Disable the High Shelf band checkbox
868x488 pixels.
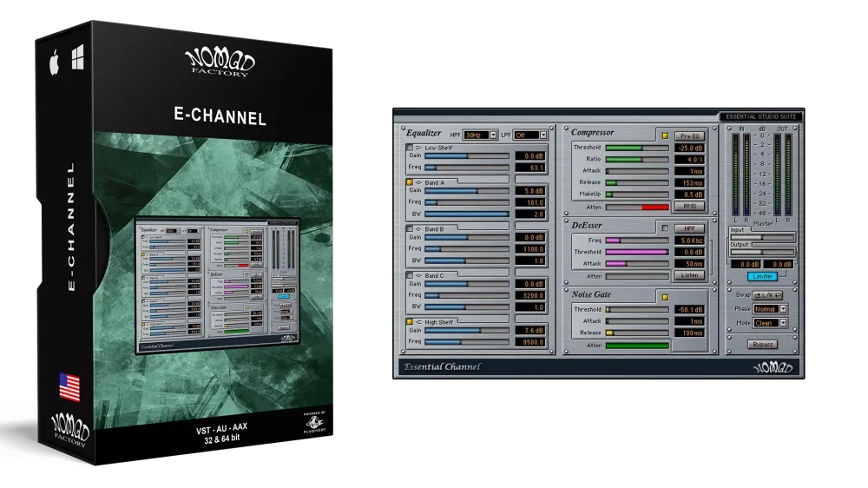pos(410,322)
